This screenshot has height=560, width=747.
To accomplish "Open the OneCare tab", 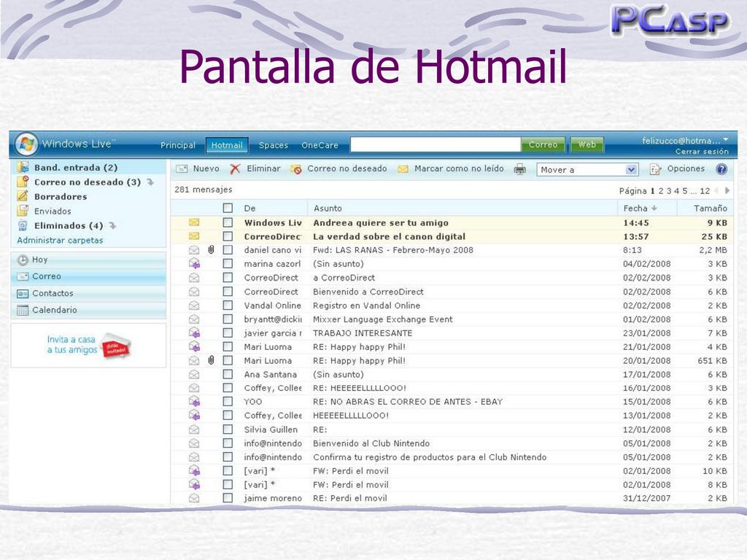I will (x=320, y=145).
